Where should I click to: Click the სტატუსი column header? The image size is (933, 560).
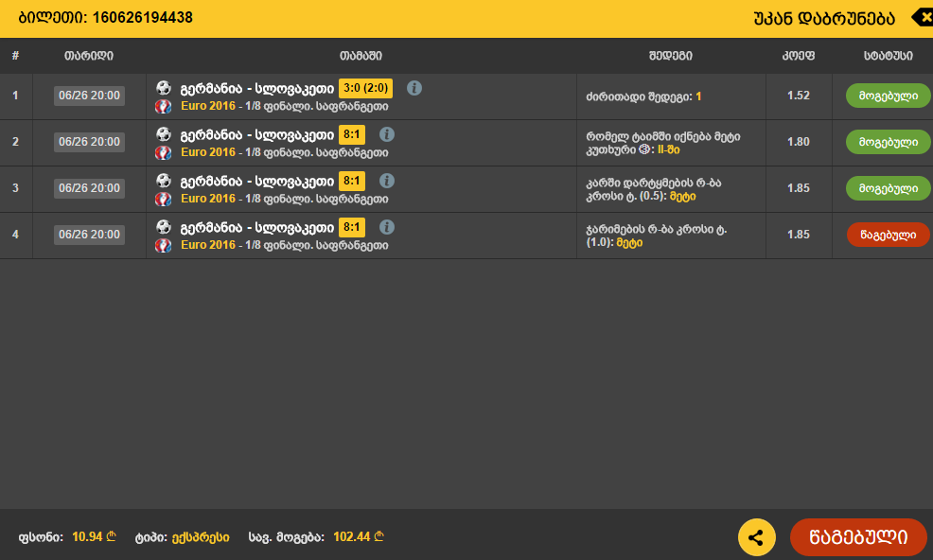pyautogui.click(x=888, y=56)
